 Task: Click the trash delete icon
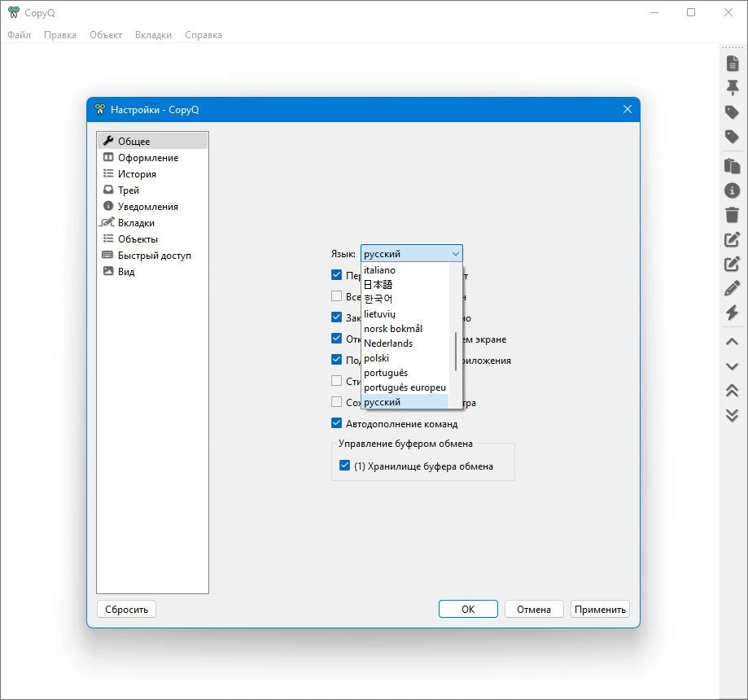[733, 215]
